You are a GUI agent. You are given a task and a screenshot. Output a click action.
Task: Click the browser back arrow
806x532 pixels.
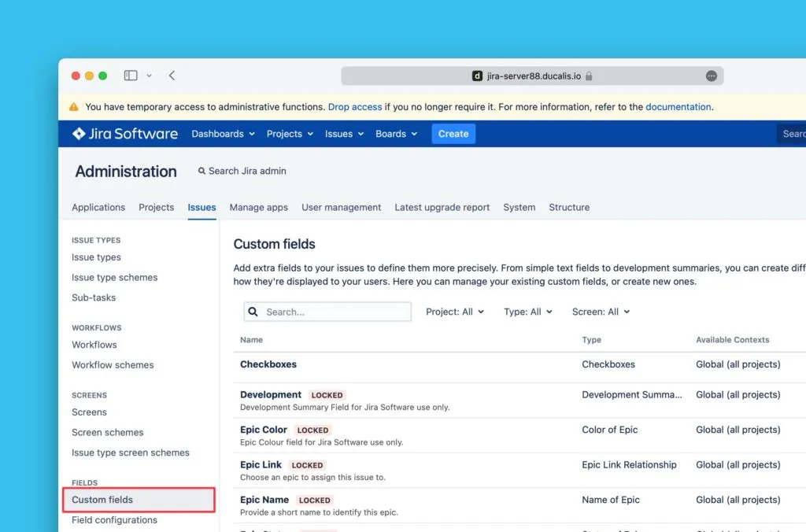pos(172,76)
